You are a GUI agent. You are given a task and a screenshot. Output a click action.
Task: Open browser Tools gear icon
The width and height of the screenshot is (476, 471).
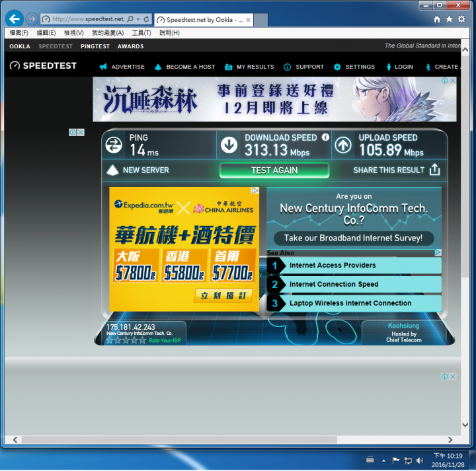[x=461, y=19]
